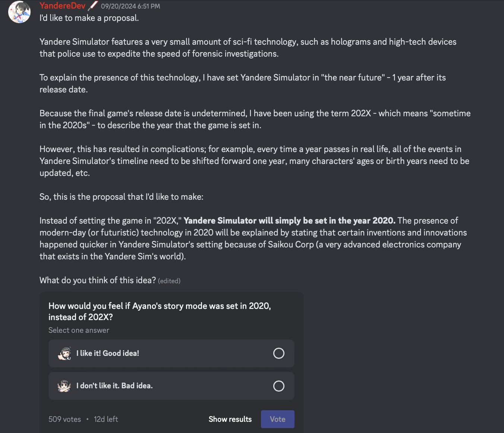Click the YandereDev username
504x433 pixels.
pyautogui.click(x=62, y=6)
